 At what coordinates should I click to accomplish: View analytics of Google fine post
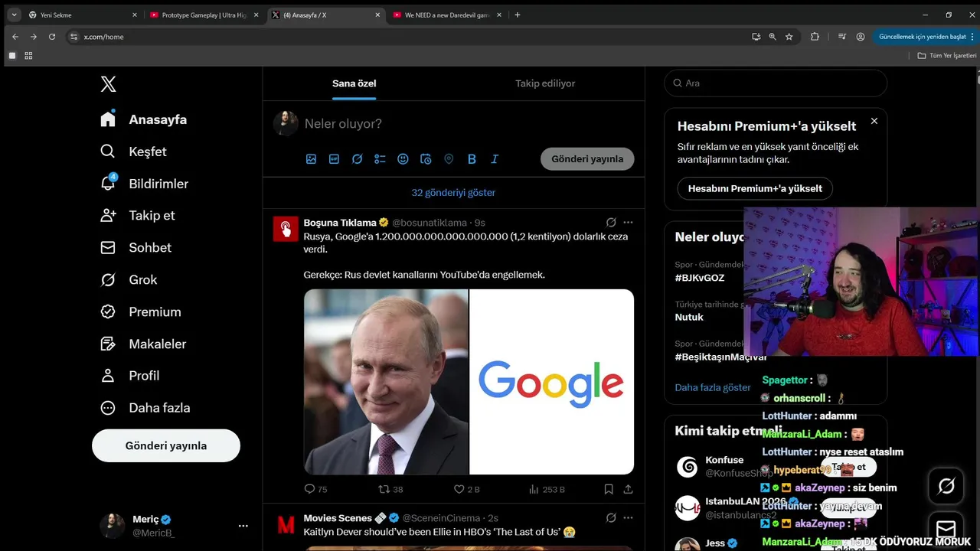pyautogui.click(x=547, y=489)
